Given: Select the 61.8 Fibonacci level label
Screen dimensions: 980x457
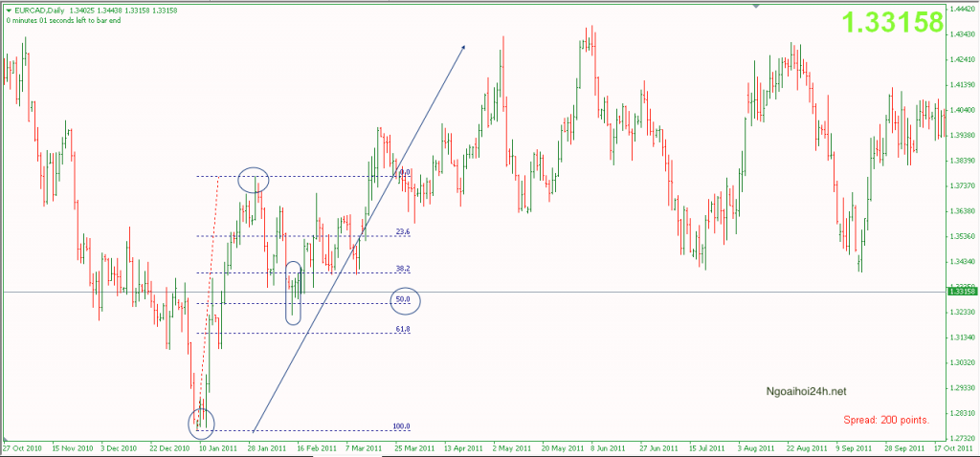Looking at the screenshot, I should click(403, 329).
